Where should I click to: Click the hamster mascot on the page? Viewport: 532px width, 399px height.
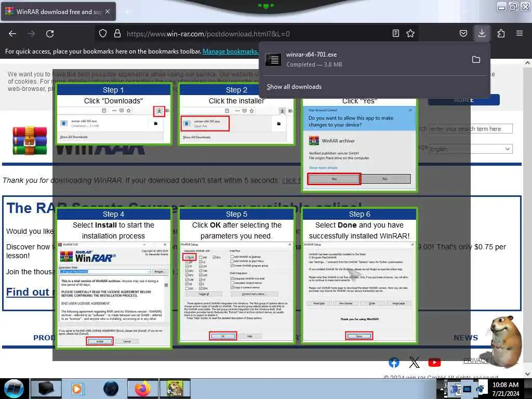(506, 342)
